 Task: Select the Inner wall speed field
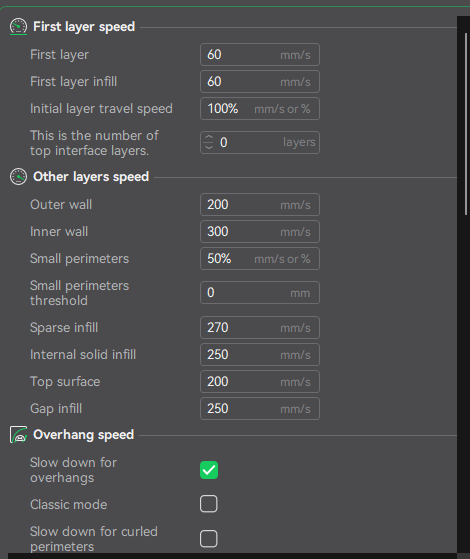(x=260, y=232)
